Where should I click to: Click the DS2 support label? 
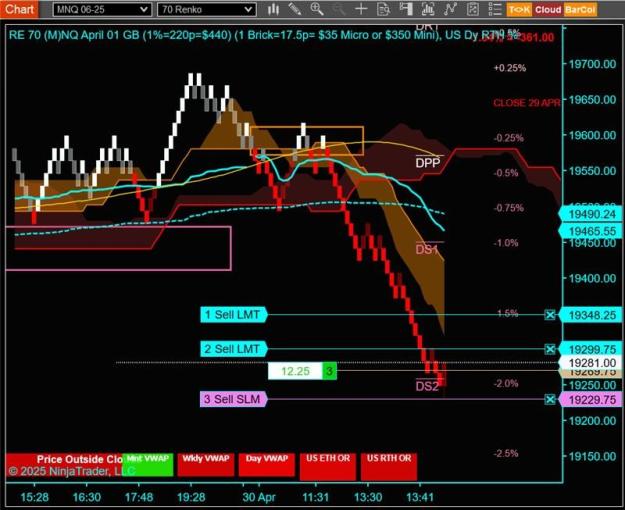[x=427, y=386]
